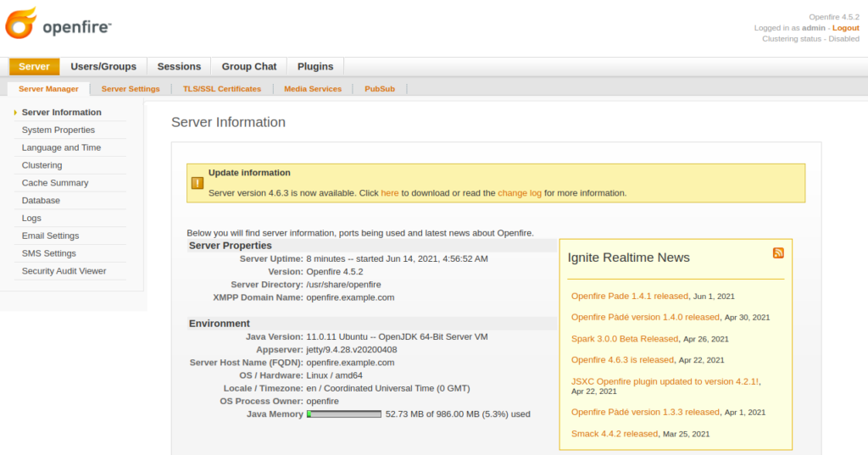Switch to Users/Groups tab
Viewport: 868px width, 455px height.
tap(103, 66)
